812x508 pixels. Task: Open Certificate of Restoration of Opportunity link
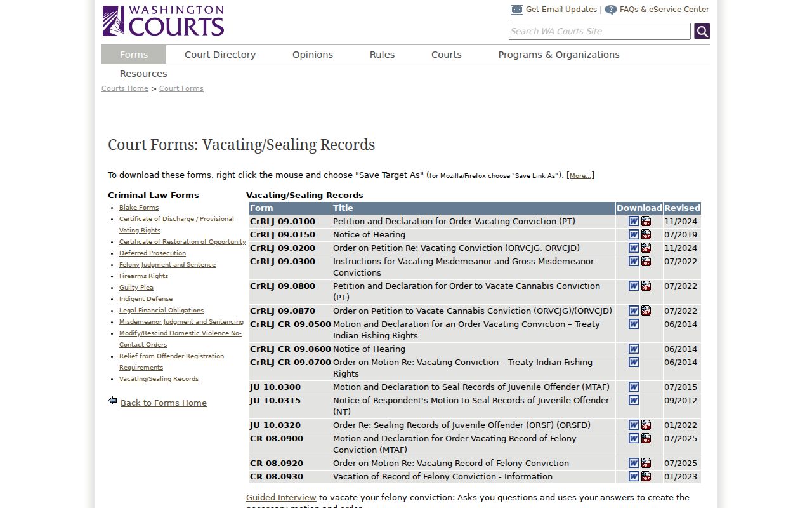click(x=183, y=242)
